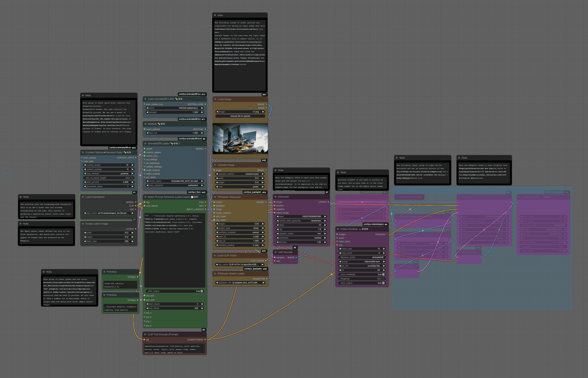Click the LATENT output port on KSampler

tap(328, 202)
